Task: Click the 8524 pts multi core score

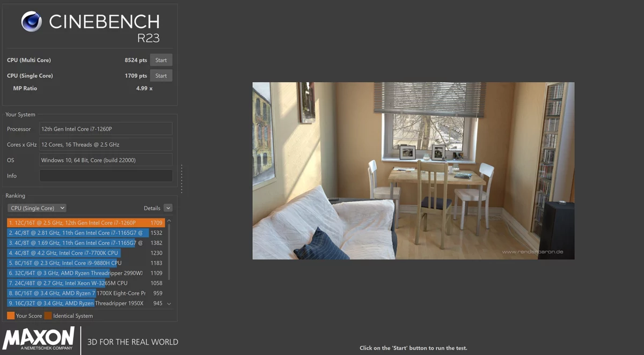Action: click(136, 60)
